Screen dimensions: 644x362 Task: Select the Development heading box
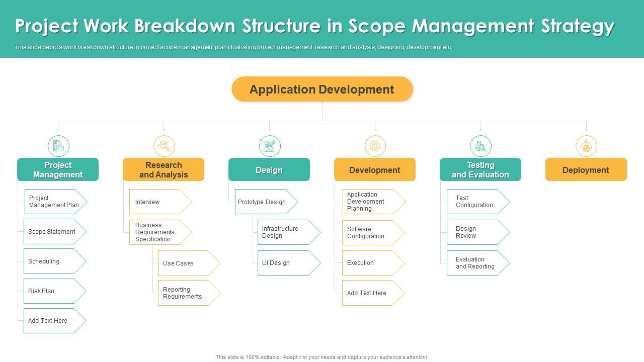pyautogui.click(x=375, y=170)
